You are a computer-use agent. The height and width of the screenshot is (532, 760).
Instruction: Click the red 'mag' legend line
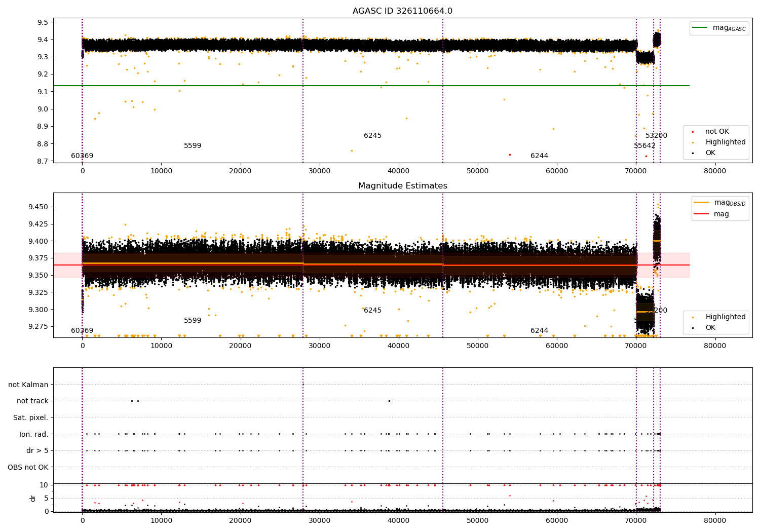tap(702, 214)
